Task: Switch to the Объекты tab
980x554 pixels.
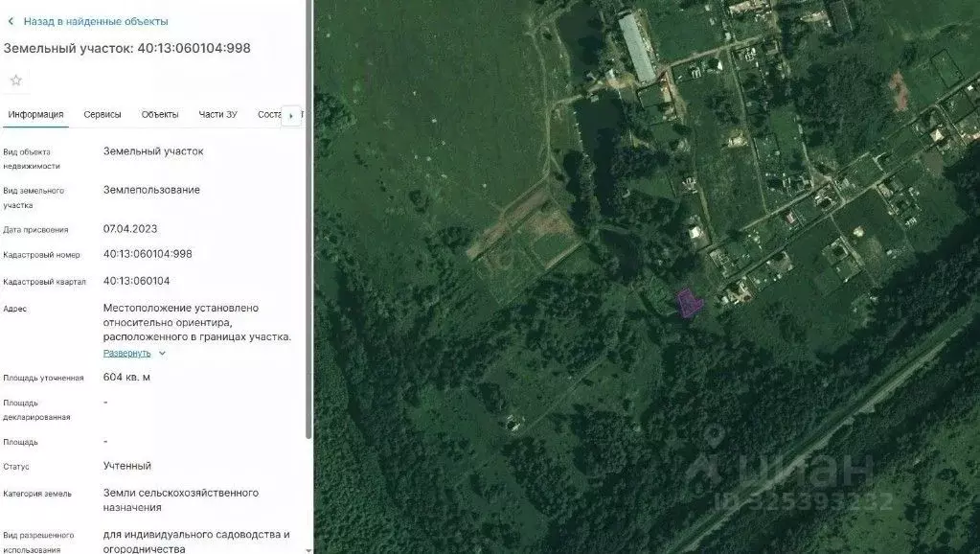Action: tap(160, 115)
